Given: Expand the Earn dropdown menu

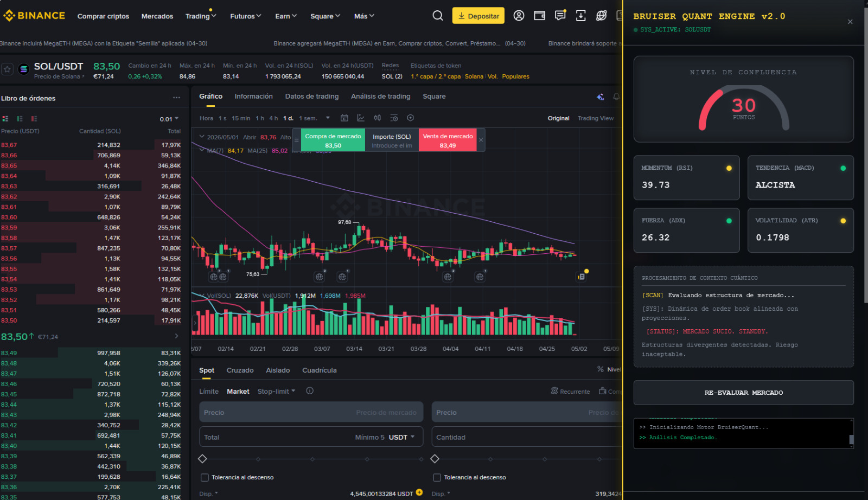Looking at the screenshot, I should [286, 16].
